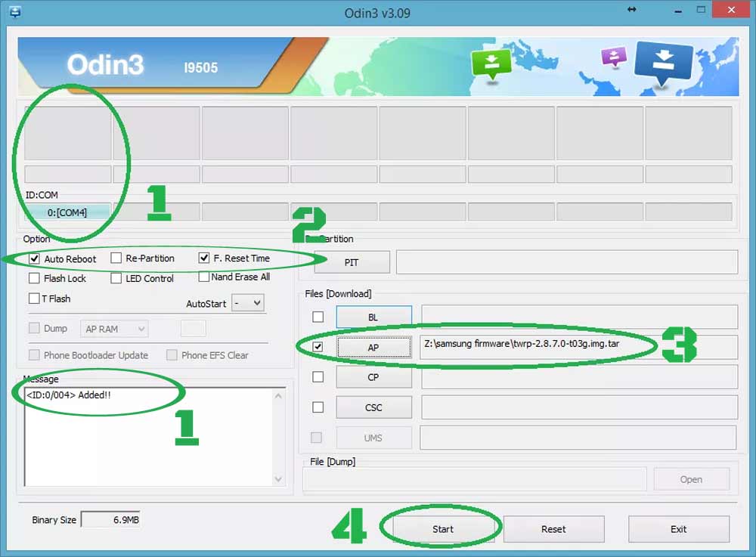Image resolution: width=756 pixels, height=557 pixels.
Task: Click the File [Dump] path field
Action: pos(475,479)
